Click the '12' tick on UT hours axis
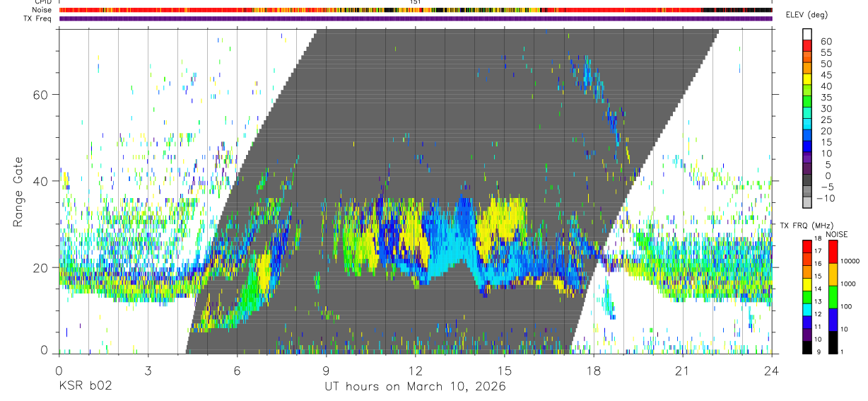 point(415,371)
